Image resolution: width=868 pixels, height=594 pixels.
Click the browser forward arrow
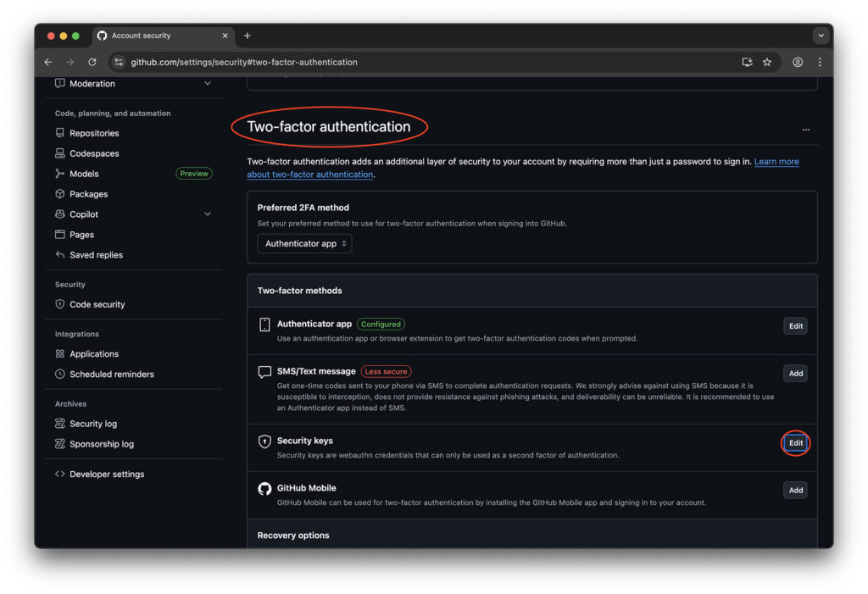pyautogui.click(x=70, y=62)
